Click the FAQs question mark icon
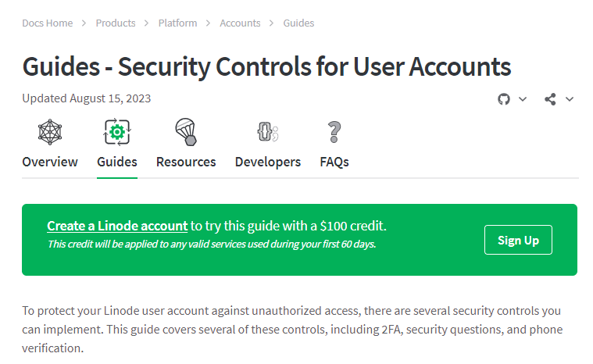593x364 pixels. click(334, 132)
